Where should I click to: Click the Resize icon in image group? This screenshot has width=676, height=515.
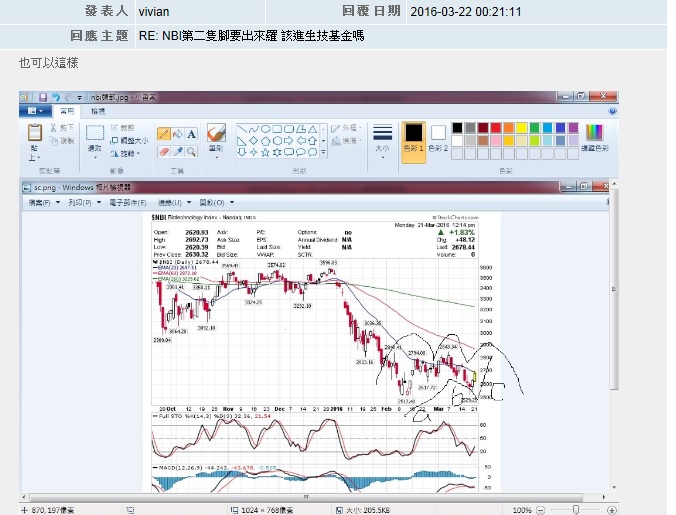coord(114,140)
